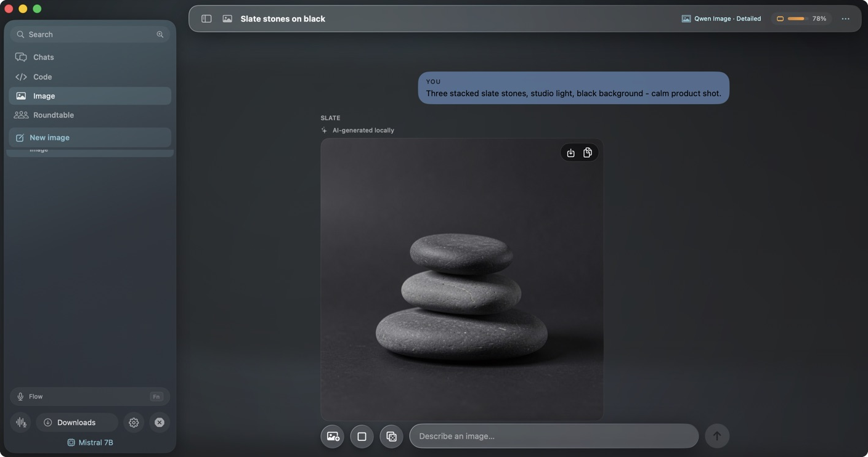This screenshot has width=868, height=457.
Task: Click the people icon beside Roundtable
Action: click(x=21, y=115)
